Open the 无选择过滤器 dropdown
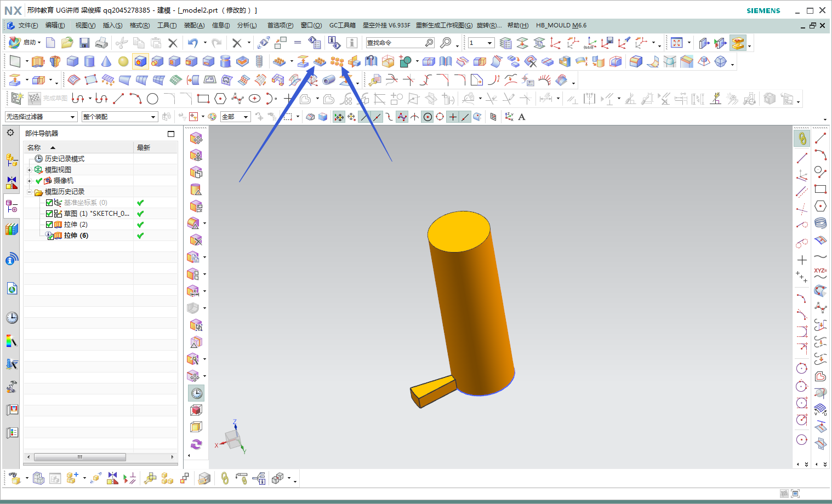832x504 pixels. (41, 117)
